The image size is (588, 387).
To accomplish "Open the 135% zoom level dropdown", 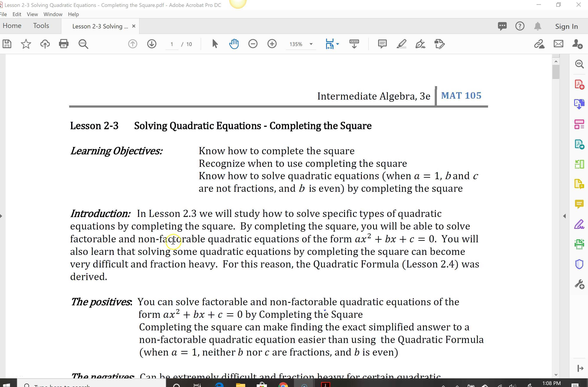I will (311, 44).
